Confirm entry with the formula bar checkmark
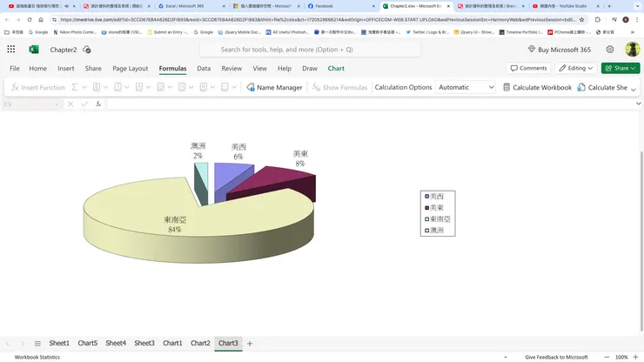 point(84,104)
